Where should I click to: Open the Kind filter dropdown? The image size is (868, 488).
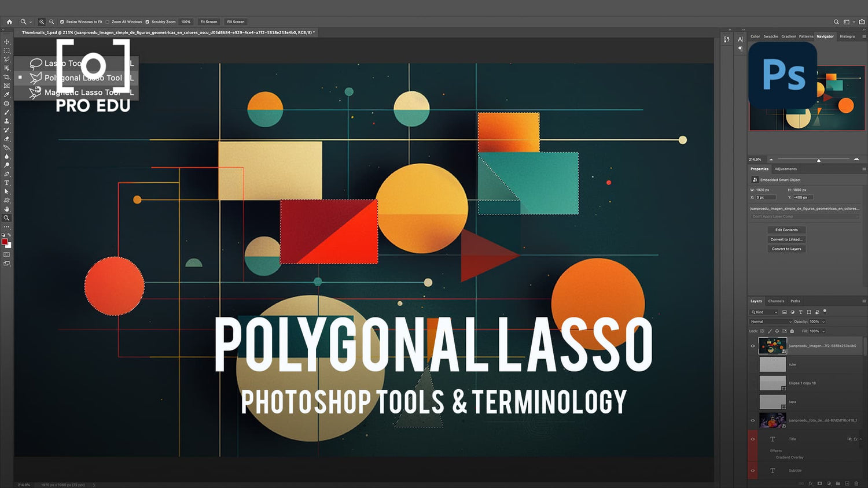(x=776, y=312)
